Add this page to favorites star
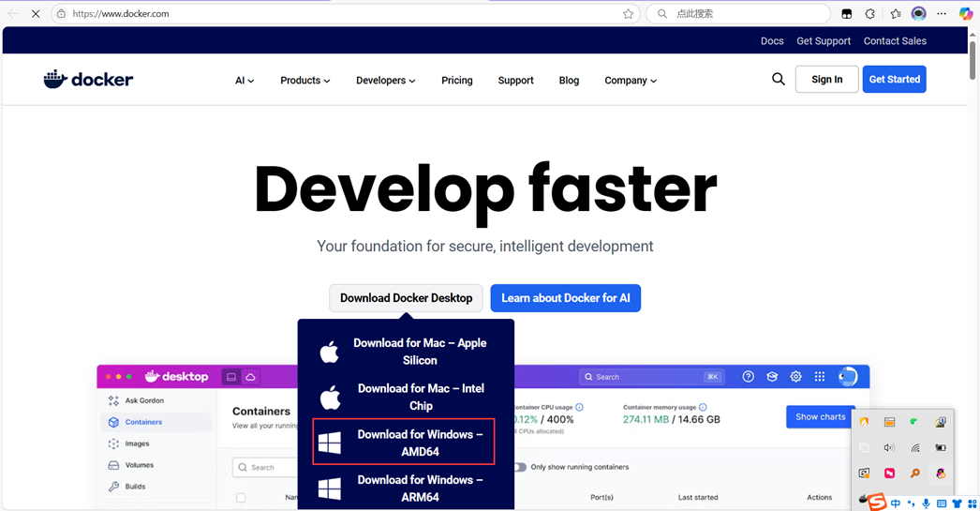The width and height of the screenshot is (980, 511). (628, 14)
